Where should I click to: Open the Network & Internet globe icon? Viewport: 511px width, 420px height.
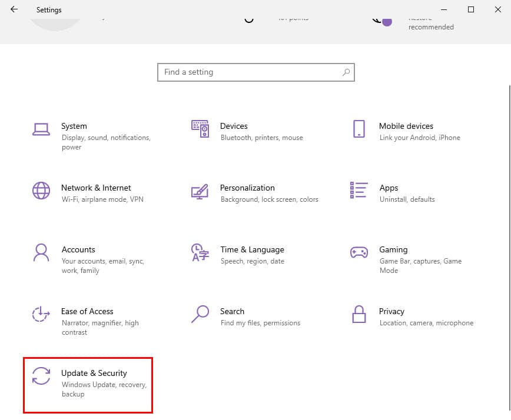41,191
